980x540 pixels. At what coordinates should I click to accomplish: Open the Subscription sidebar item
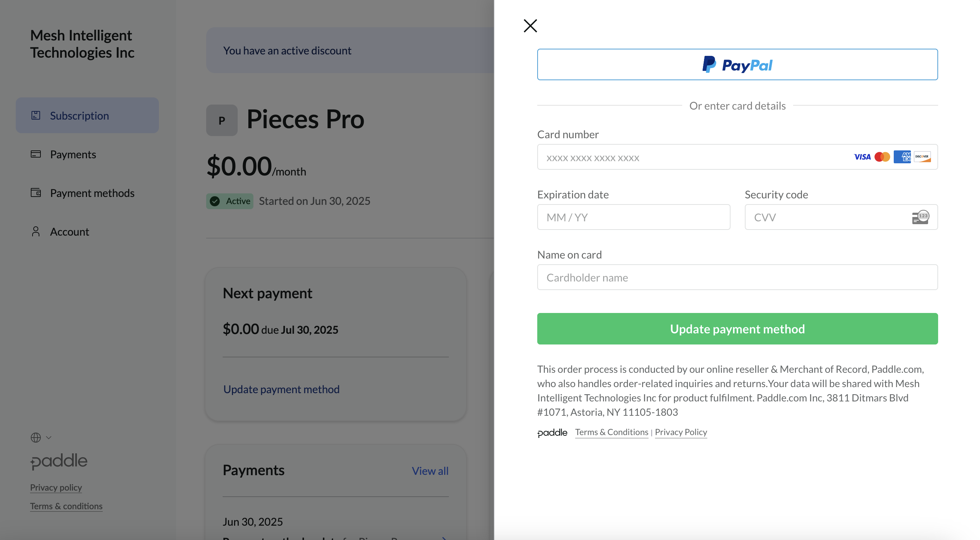tap(87, 115)
